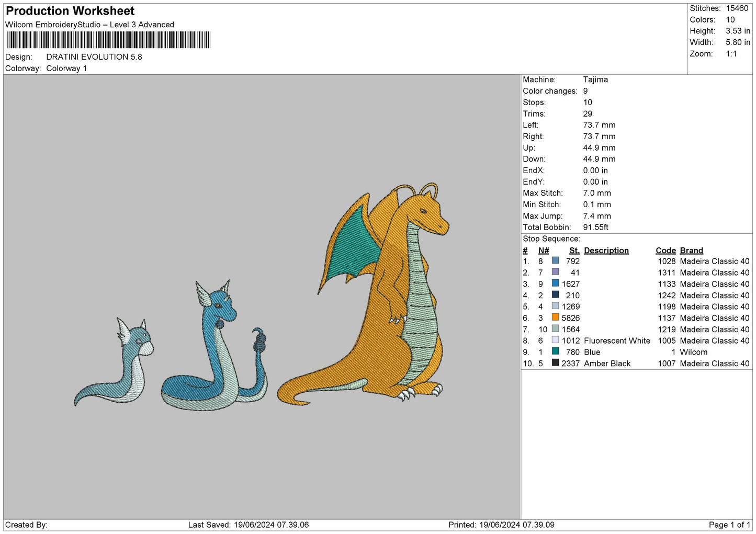Screen dimensions: 756x534
Task: Click the 'N#' column header
Action: click(x=544, y=251)
